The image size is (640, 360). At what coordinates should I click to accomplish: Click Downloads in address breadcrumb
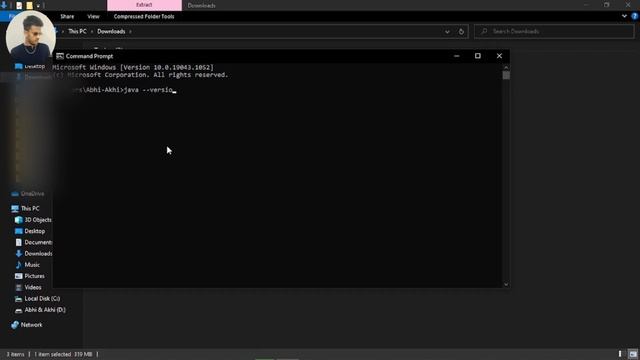coord(111,31)
